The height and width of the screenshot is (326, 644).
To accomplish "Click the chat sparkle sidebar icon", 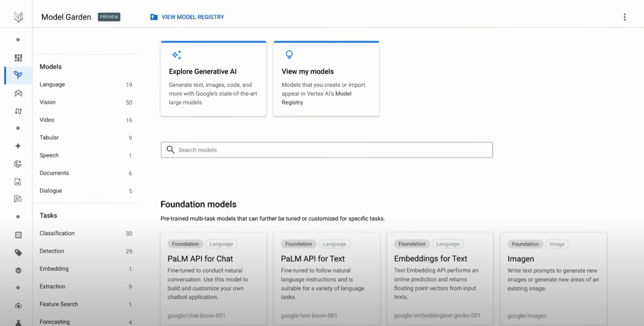I will pos(18,199).
